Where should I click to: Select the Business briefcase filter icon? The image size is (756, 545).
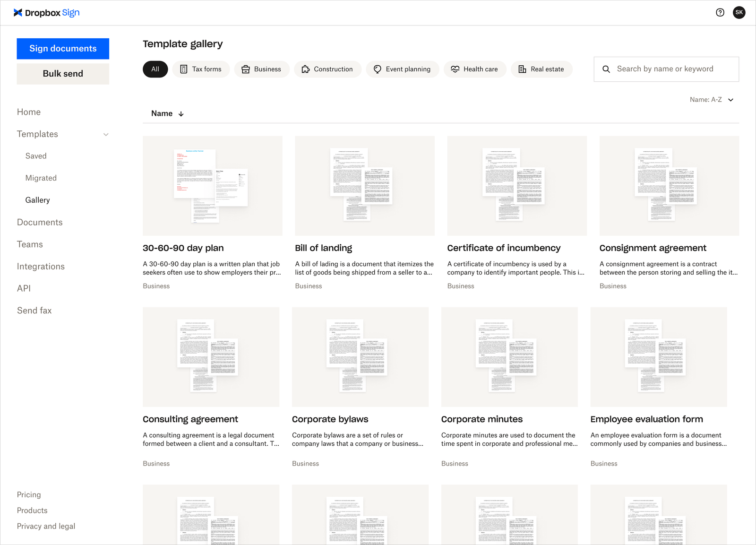click(x=245, y=69)
